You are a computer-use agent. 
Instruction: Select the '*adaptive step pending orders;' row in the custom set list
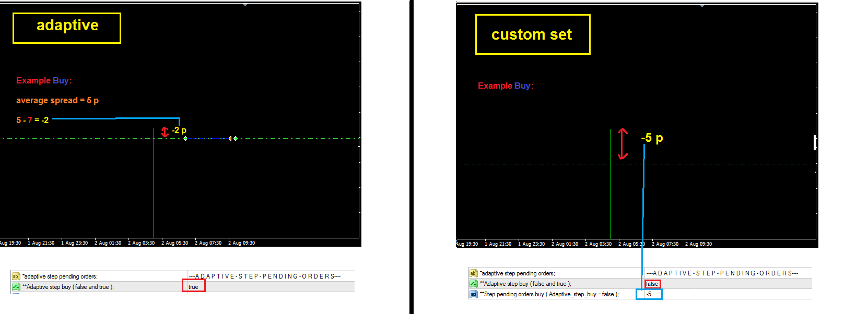pos(640,273)
